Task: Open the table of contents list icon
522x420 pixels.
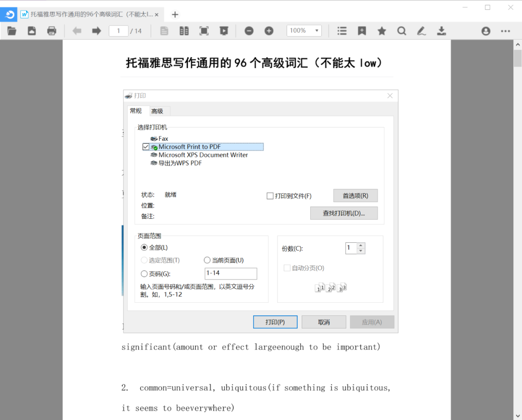Action: tap(342, 31)
